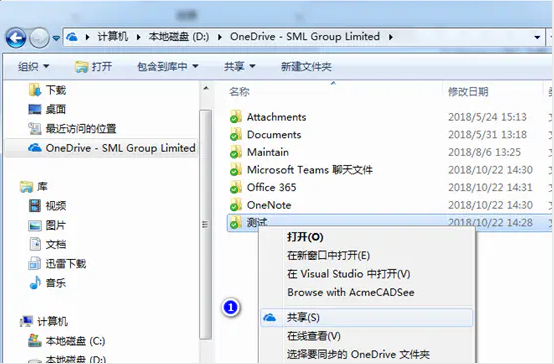554x364 pixels.
Task: Open the 图片 library
Action: [55, 225]
